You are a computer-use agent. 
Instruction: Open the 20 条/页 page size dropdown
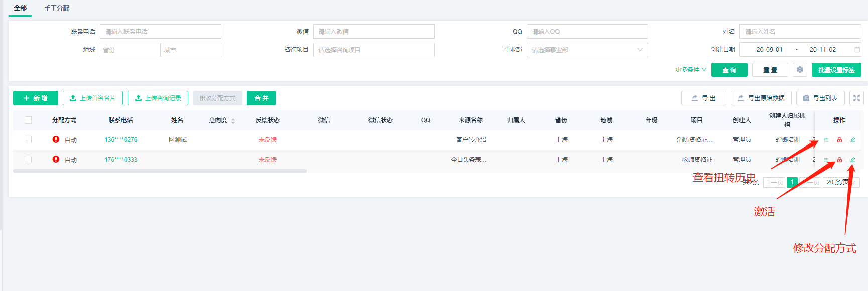point(841,182)
